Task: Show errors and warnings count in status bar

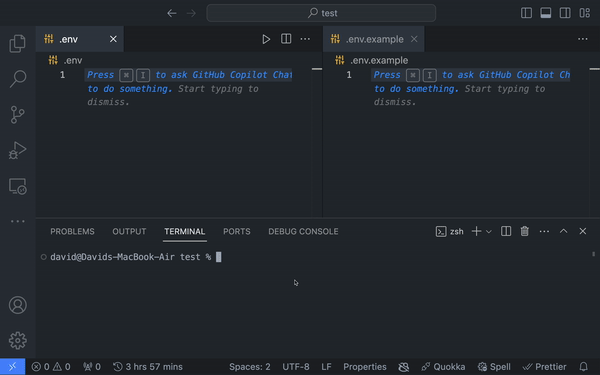Action: 51,367
